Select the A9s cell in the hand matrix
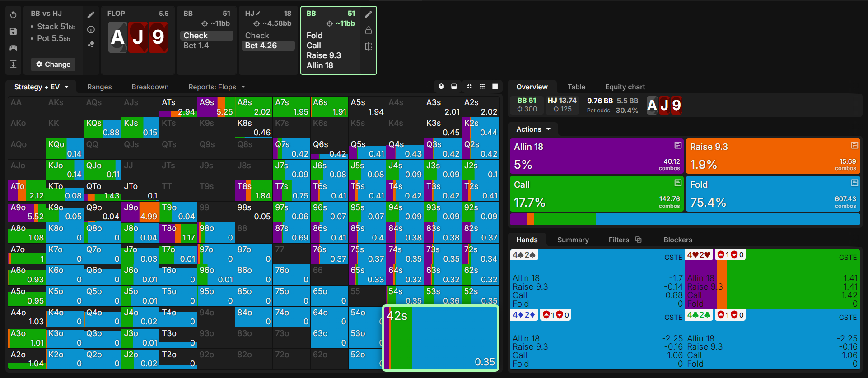 coord(216,106)
